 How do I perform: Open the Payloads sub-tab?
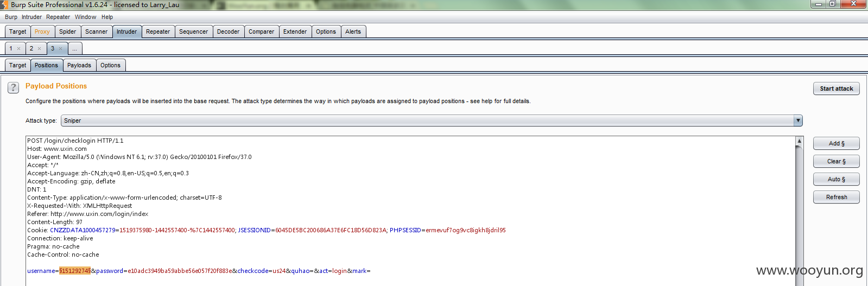click(79, 65)
